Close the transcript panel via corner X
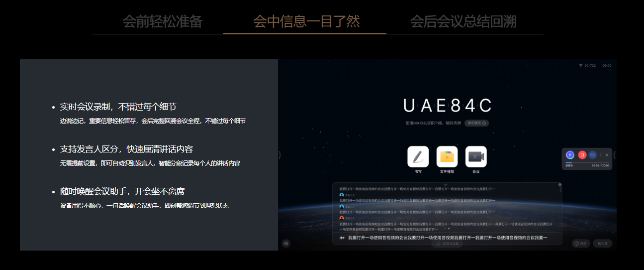This screenshot has height=270, width=644. tap(560, 185)
